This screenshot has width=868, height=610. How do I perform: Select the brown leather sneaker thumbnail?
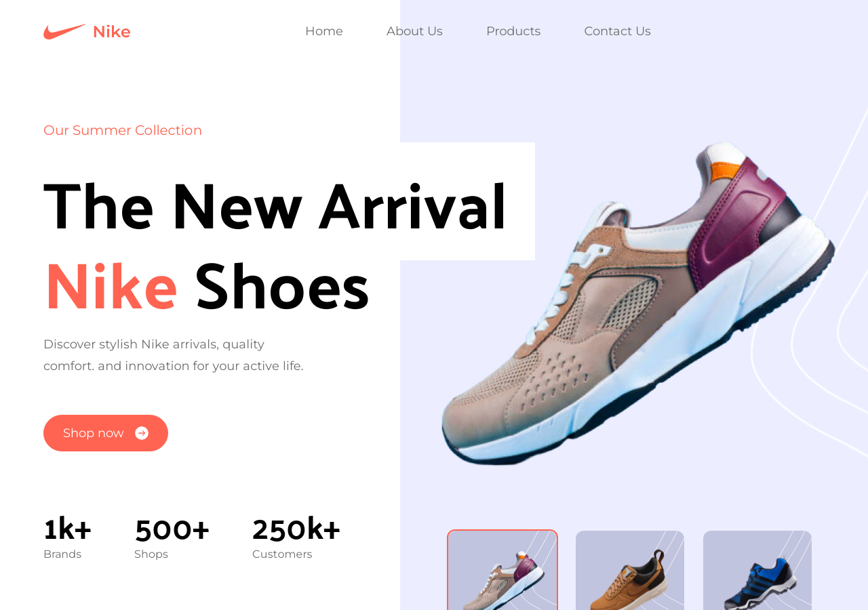(x=630, y=570)
